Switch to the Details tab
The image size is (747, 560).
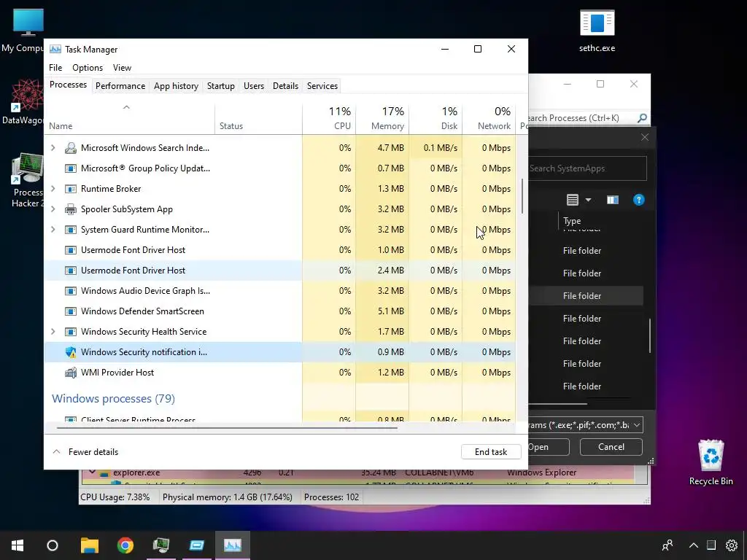[x=285, y=86]
